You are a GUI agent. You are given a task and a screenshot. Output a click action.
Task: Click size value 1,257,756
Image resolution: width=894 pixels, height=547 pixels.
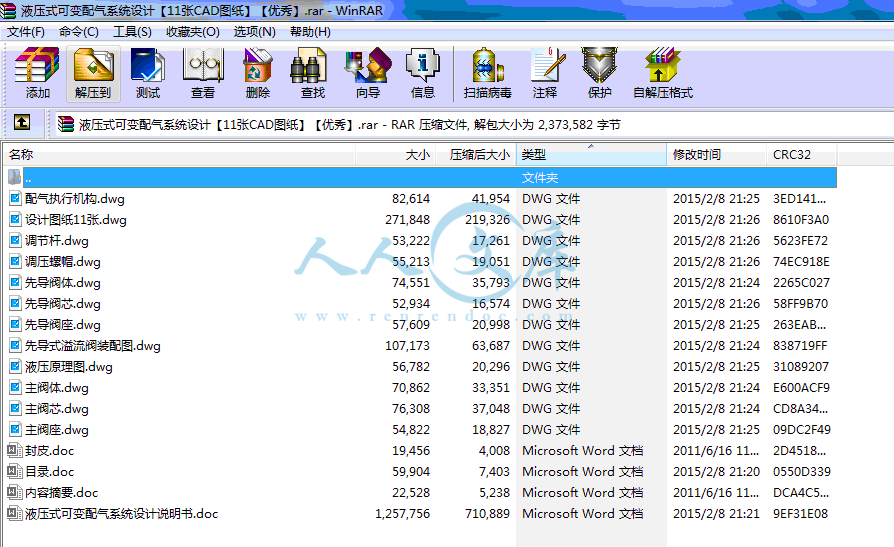click(403, 513)
